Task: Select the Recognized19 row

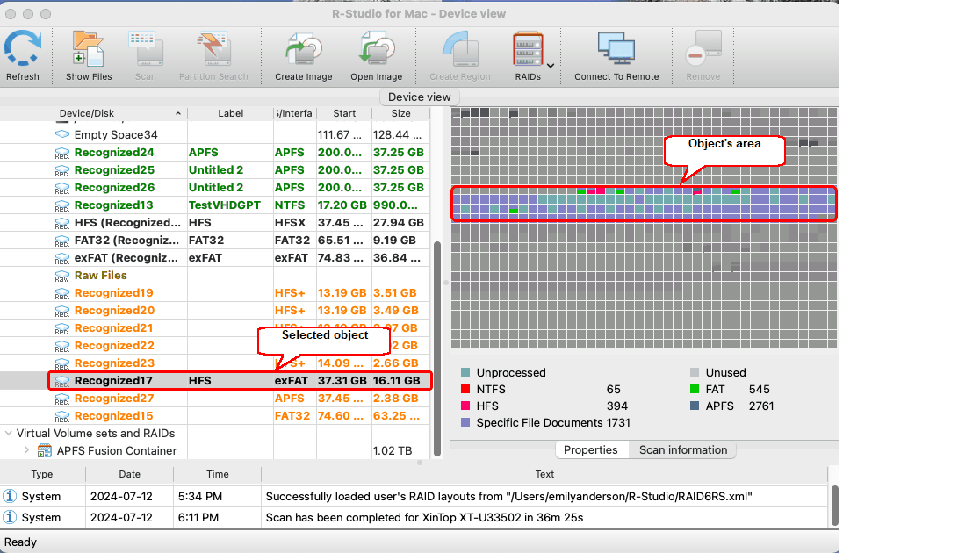Action: pos(215,293)
